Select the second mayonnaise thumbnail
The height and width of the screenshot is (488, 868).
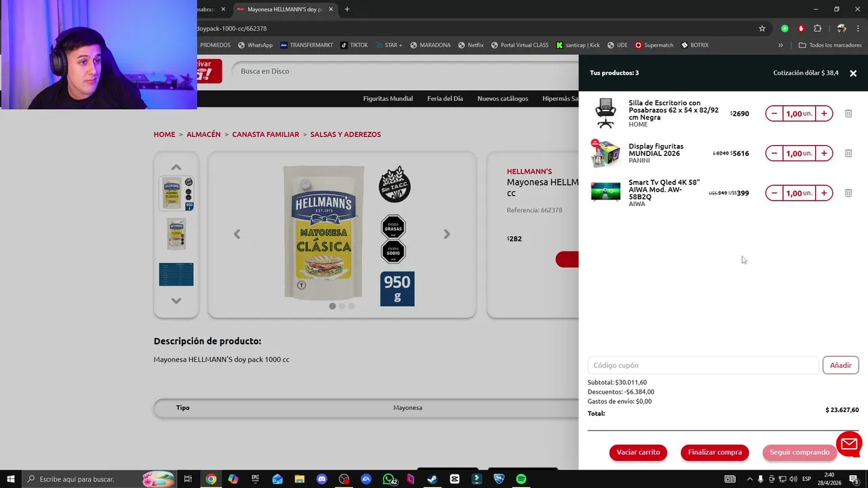[x=176, y=235]
